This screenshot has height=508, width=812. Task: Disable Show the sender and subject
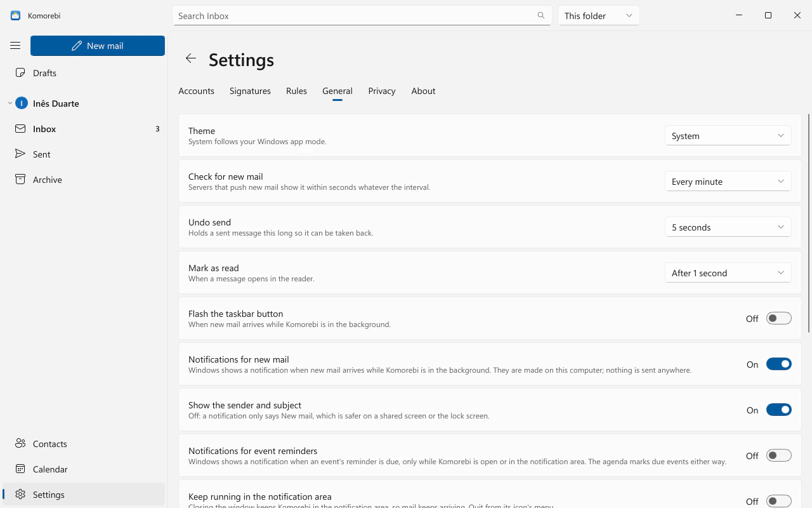[778, 410]
